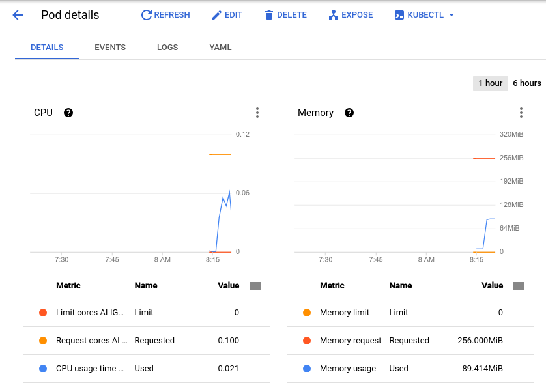Screen dimensions: 546x392
Task: Click the DELETE button label
Action: [x=292, y=15]
